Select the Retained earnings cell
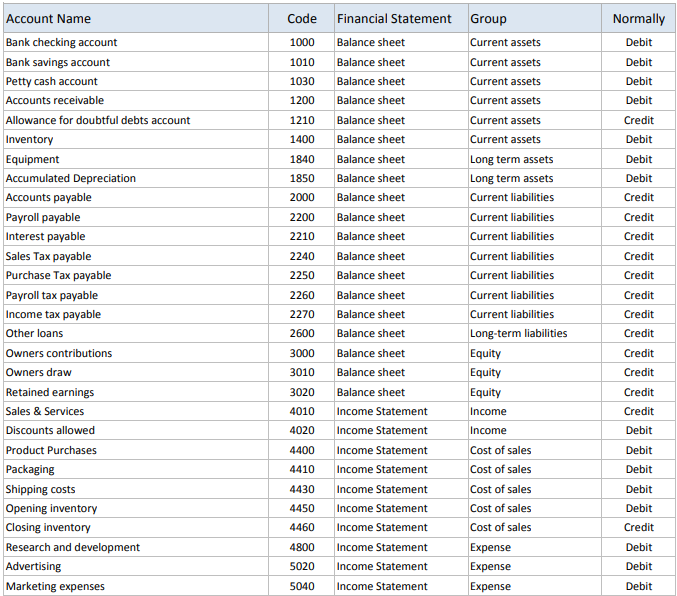 [136, 392]
